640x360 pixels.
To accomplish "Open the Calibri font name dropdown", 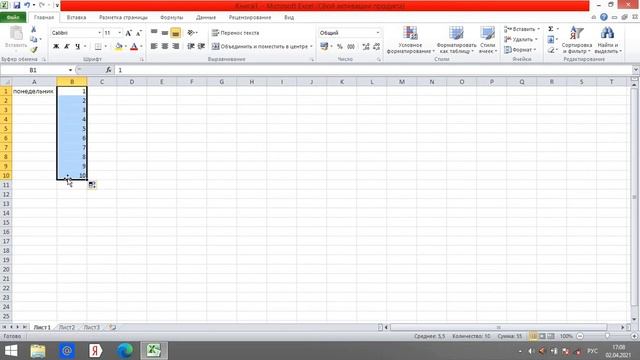I will 99,33.
